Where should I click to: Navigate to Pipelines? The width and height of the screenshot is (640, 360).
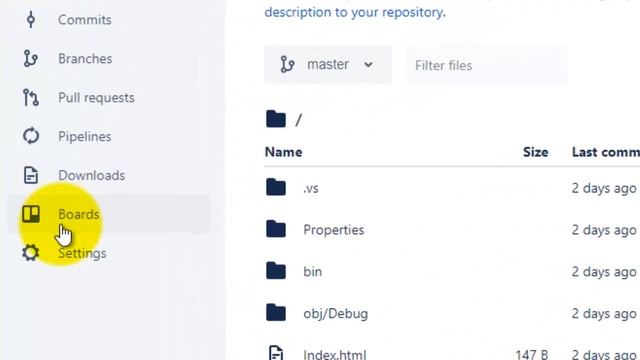coord(84,136)
